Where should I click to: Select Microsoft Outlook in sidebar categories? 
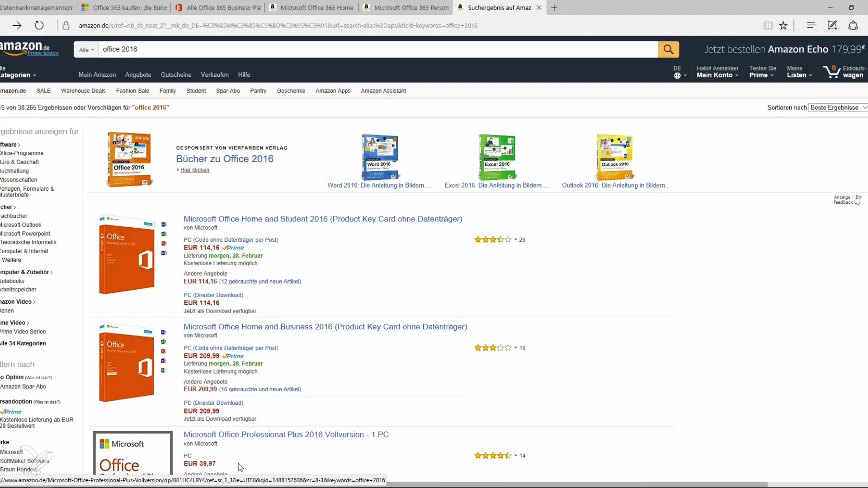point(21,225)
